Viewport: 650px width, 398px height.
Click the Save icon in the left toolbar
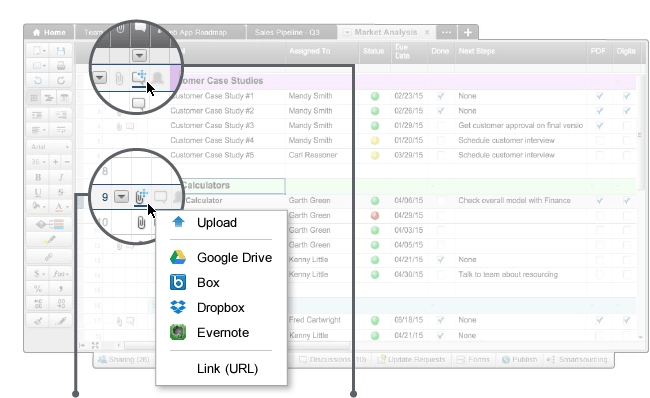(x=61, y=51)
